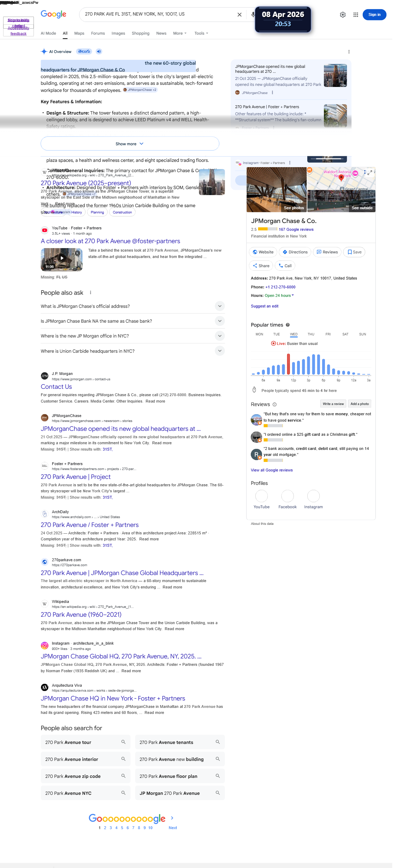
Task: Expand 'Is JPMorgan Chase Bank NA the same' question
Action: (x=132, y=321)
